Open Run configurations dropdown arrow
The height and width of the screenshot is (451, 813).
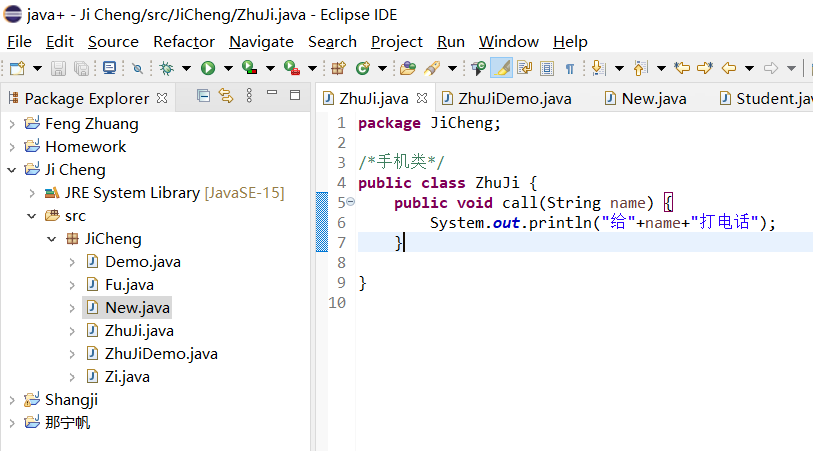(x=228, y=68)
